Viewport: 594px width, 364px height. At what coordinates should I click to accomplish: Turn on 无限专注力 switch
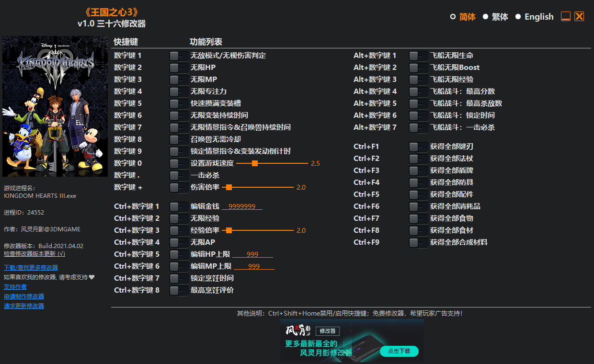[179, 91]
